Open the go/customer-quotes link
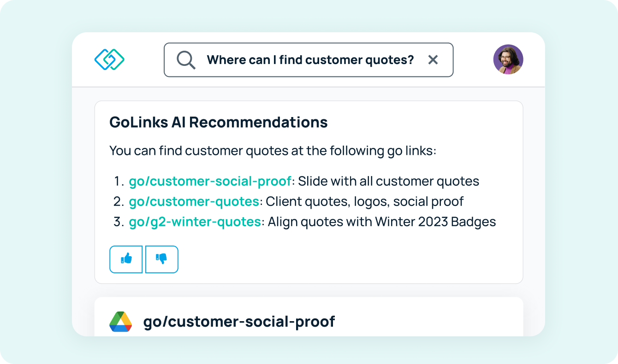 [194, 202]
